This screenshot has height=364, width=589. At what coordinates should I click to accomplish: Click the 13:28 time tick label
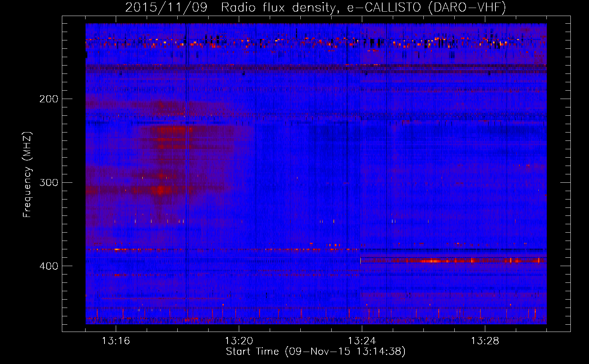tap(485, 341)
